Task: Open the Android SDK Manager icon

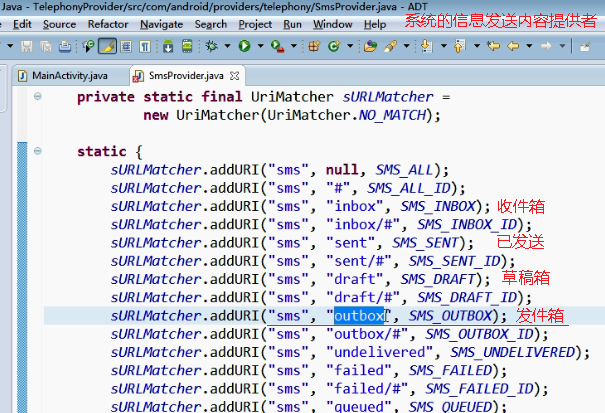Action: point(168,46)
